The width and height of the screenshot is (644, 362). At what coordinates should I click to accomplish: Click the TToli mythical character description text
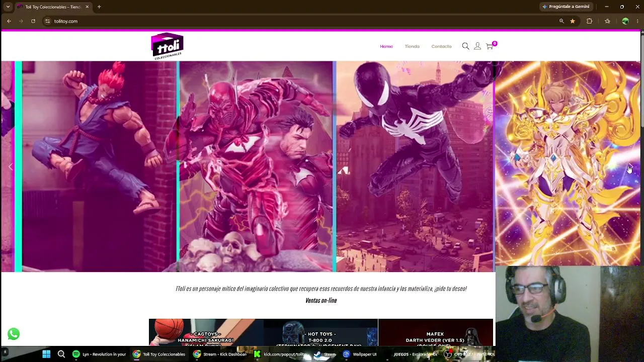321,289
